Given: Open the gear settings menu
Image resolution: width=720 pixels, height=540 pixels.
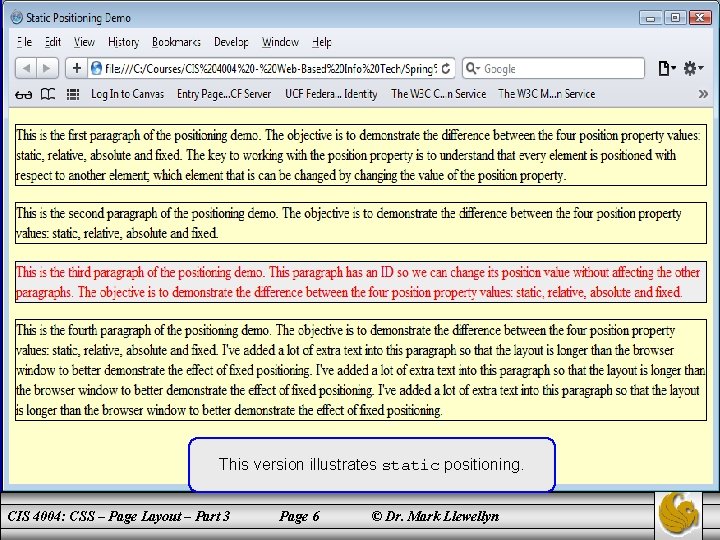Looking at the screenshot, I should pos(693,68).
